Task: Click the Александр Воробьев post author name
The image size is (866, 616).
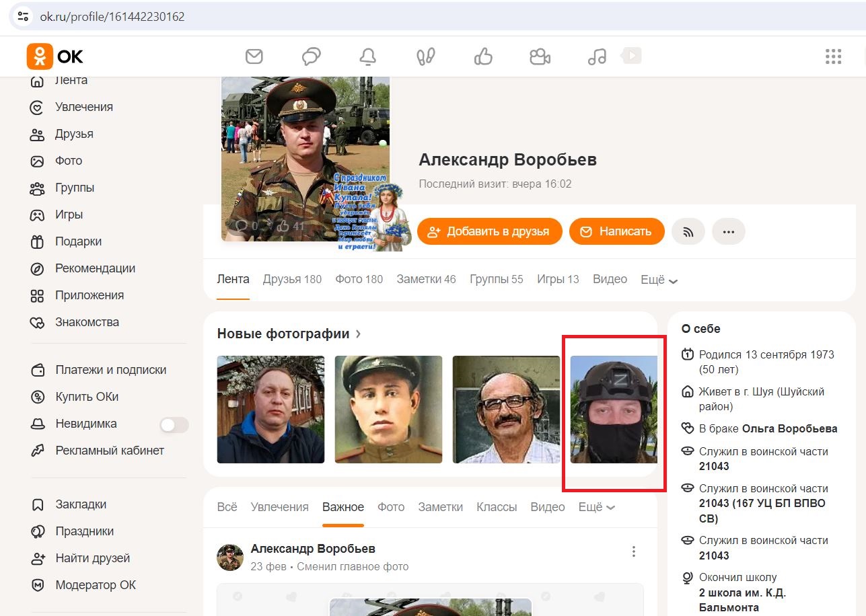Action: [313, 549]
